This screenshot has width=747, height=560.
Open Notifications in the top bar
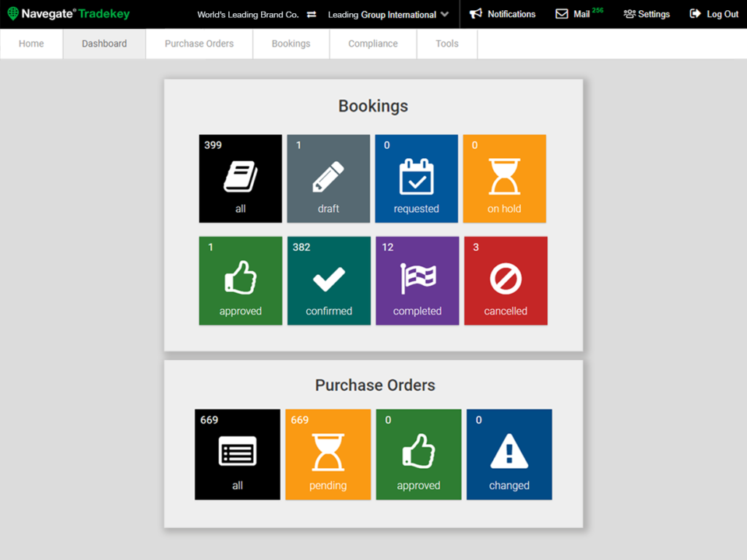coord(502,15)
